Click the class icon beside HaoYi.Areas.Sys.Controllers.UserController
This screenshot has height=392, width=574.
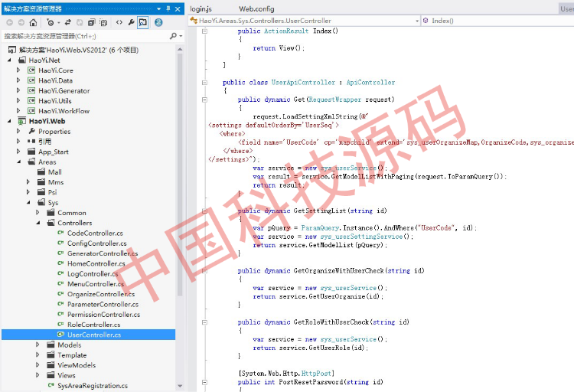(194, 21)
